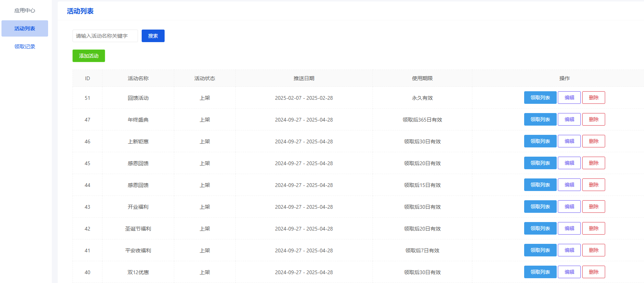
Task: Edit the 圣诞节福利 activity
Action: point(569,228)
